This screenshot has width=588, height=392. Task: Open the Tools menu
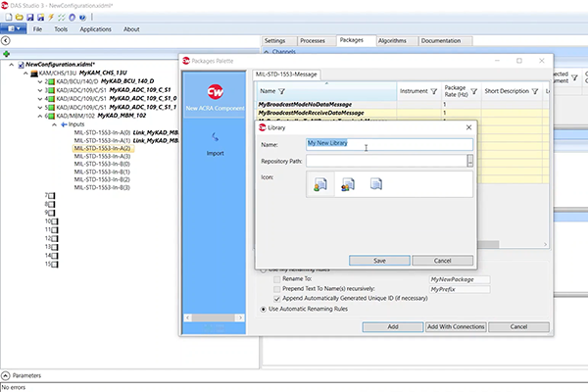pos(61,28)
